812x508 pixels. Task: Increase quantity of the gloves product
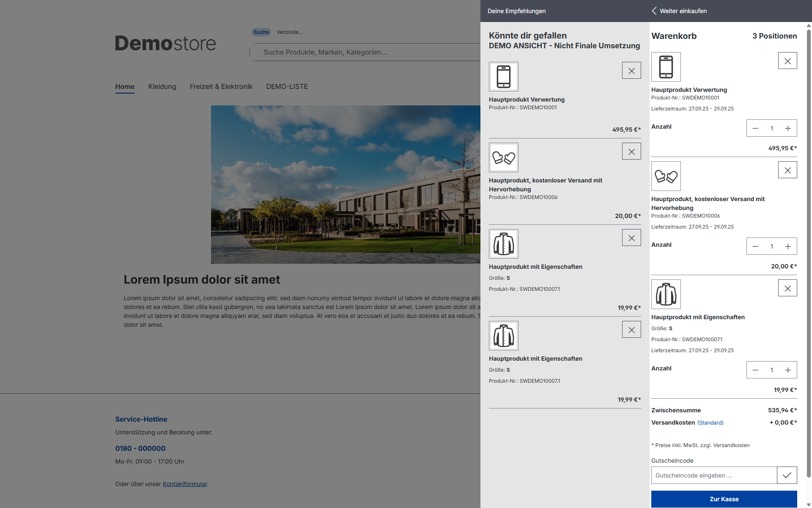(787, 246)
